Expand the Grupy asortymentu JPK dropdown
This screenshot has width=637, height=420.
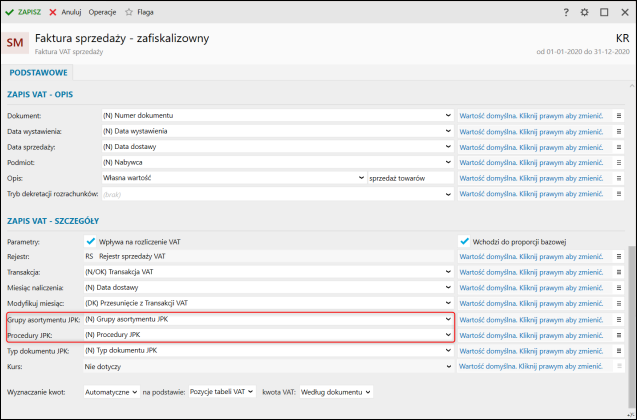coord(448,319)
